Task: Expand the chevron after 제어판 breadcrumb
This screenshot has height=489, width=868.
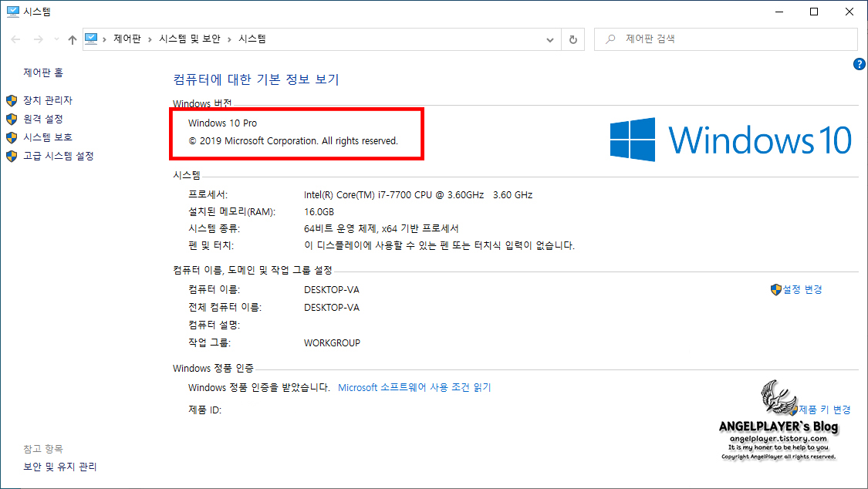Action: [150, 39]
